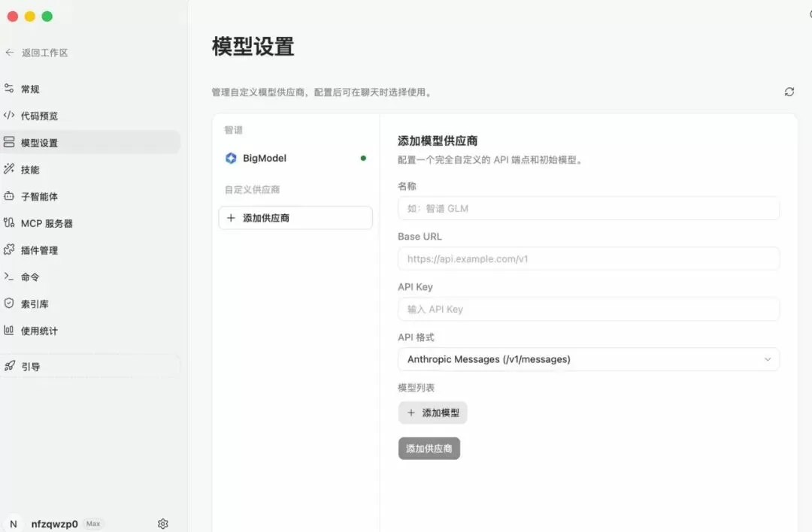Screen dimensions: 812x532
Task: Open 插件管理 in the sidebar
Action: click(90, 250)
